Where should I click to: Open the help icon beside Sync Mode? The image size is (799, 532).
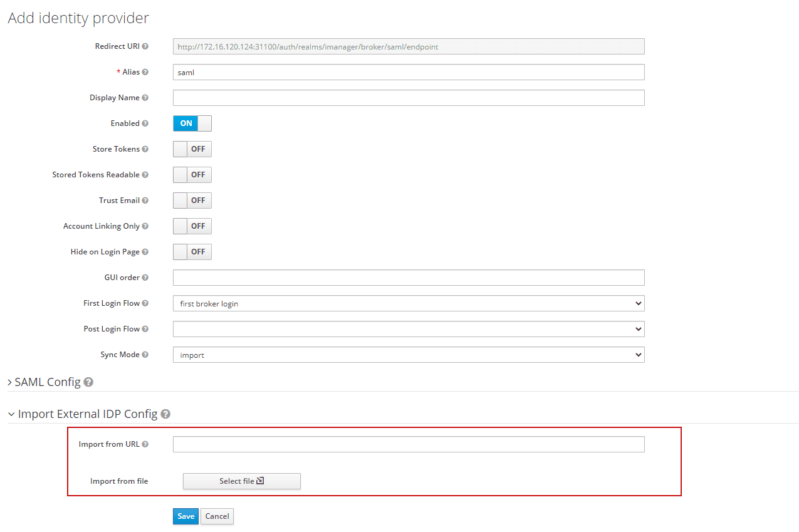pos(145,355)
